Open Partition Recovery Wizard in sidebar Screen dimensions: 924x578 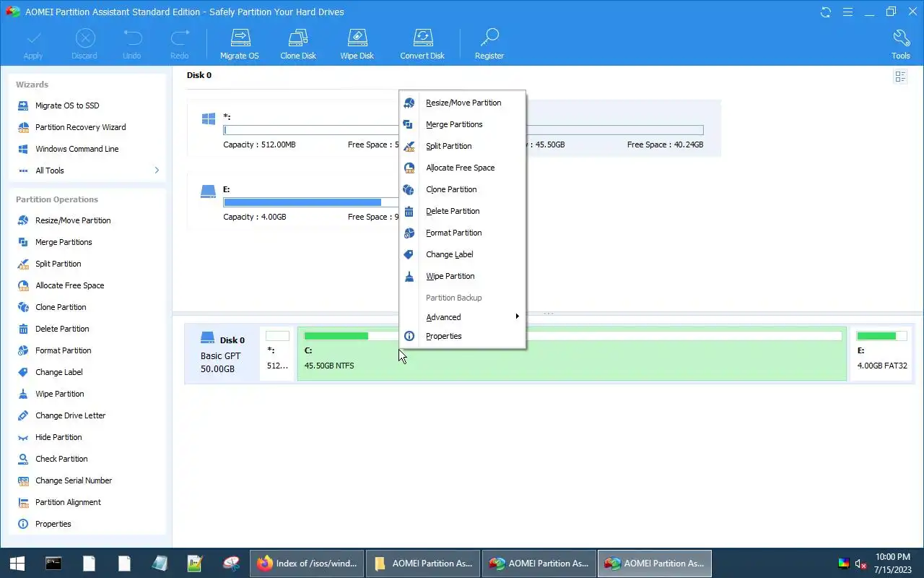80,127
